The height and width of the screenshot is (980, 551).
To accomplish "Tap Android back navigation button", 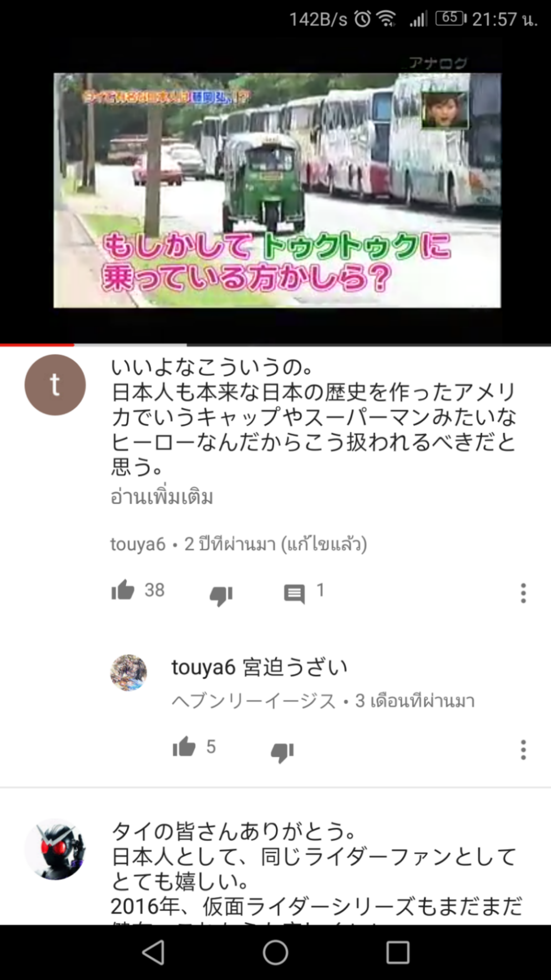I will pos(153,952).
